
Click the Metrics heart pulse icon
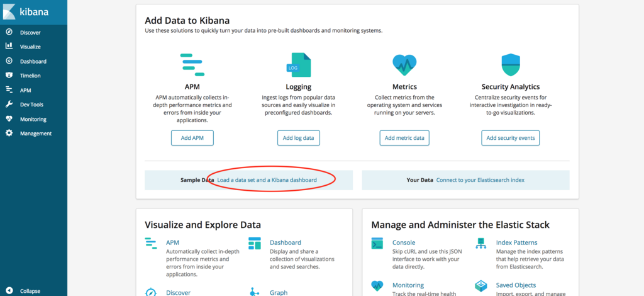point(404,64)
